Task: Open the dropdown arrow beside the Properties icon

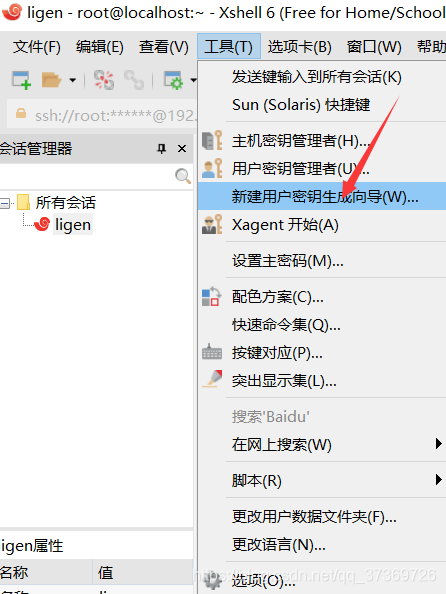Action: click(193, 80)
